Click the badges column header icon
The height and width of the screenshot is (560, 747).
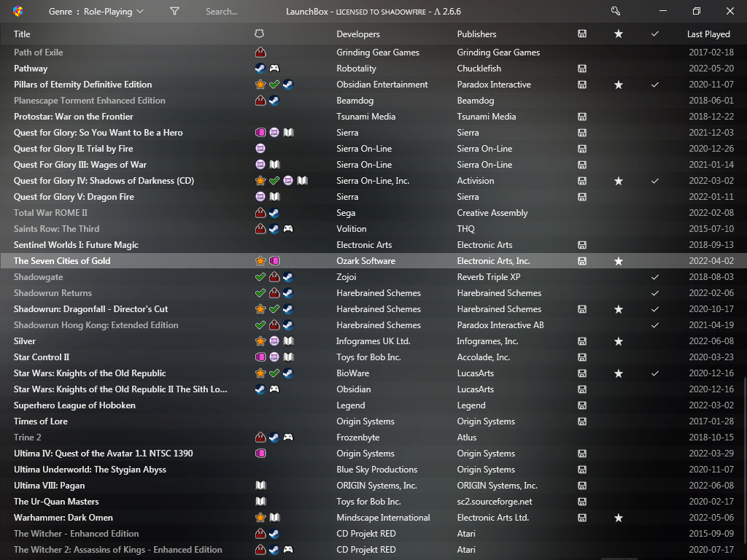click(259, 34)
